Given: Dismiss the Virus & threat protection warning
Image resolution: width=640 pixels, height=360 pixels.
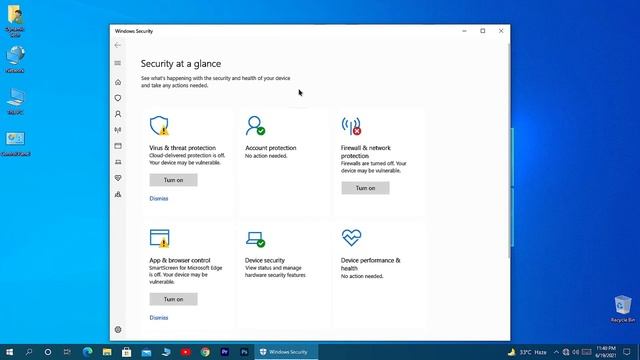Looking at the screenshot, I should tap(159, 198).
